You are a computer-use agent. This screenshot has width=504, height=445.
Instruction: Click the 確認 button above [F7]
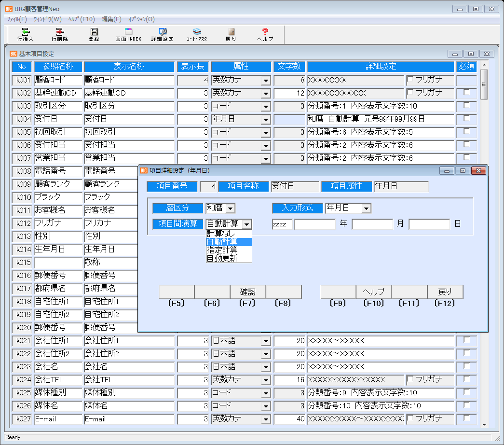click(x=248, y=292)
